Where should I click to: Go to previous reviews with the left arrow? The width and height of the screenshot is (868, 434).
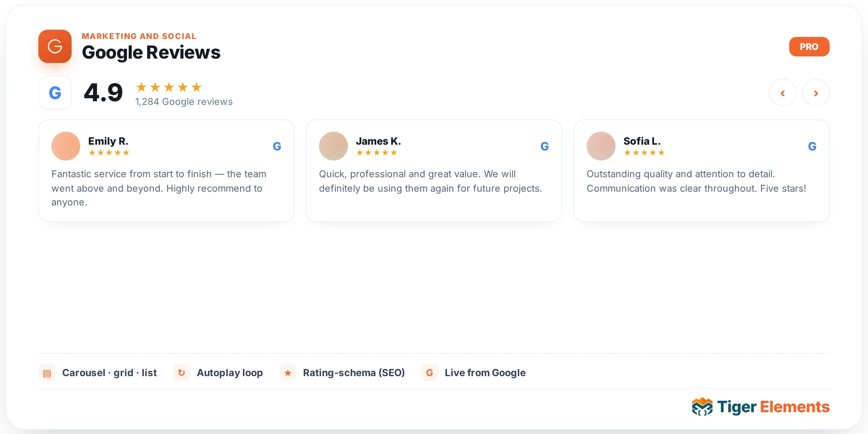point(783,93)
